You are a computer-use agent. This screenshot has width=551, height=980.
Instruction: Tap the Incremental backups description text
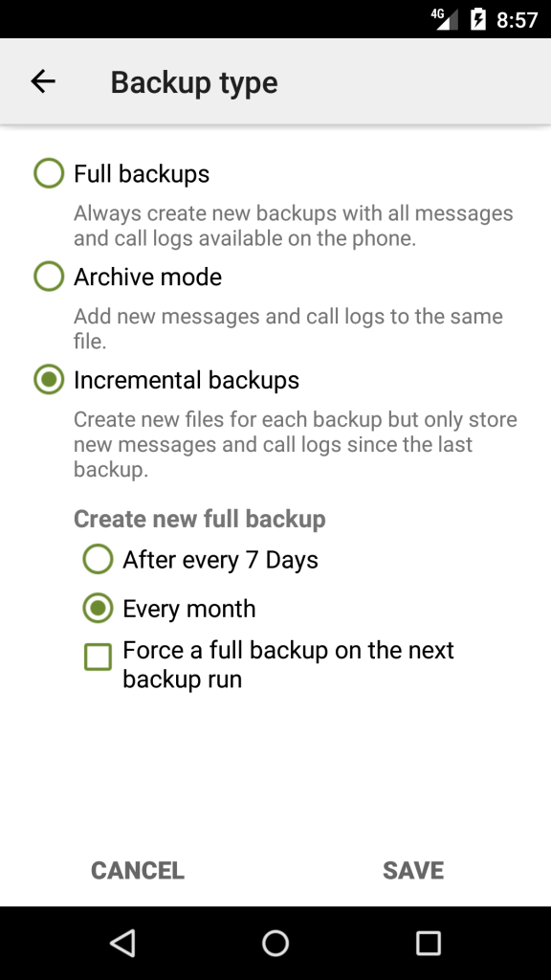295,444
